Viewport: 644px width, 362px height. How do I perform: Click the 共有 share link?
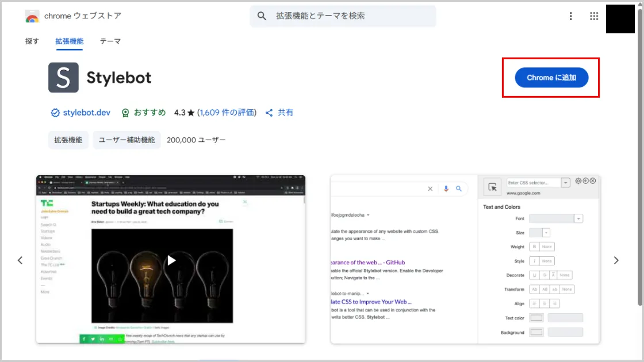[285, 113]
